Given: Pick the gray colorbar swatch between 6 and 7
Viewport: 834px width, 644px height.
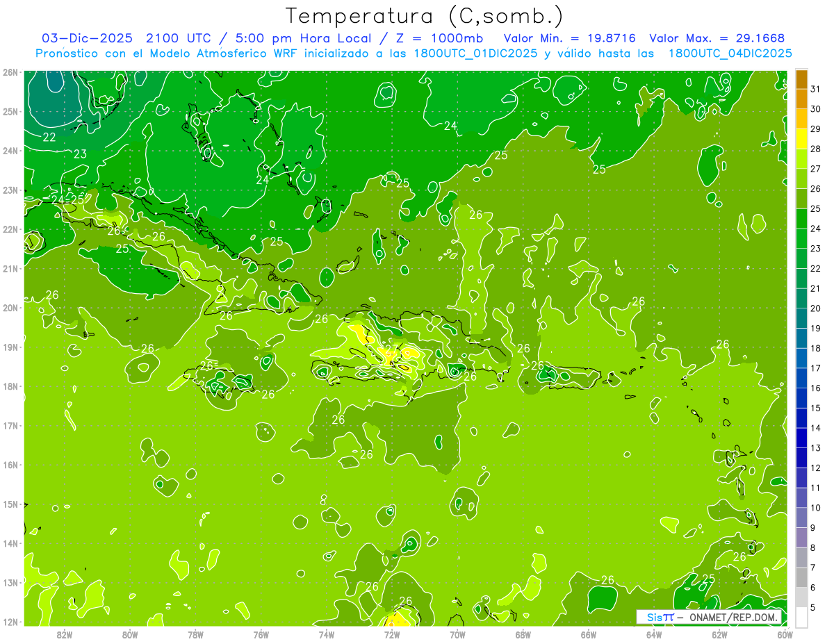Looking at the screenshot, I should (801, 577).
